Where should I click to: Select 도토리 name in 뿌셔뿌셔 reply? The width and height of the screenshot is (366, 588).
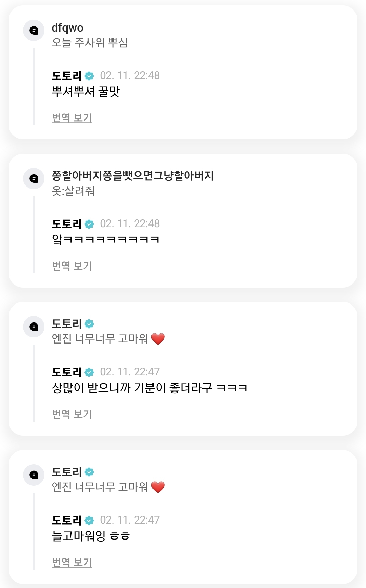tap(66, 76)
